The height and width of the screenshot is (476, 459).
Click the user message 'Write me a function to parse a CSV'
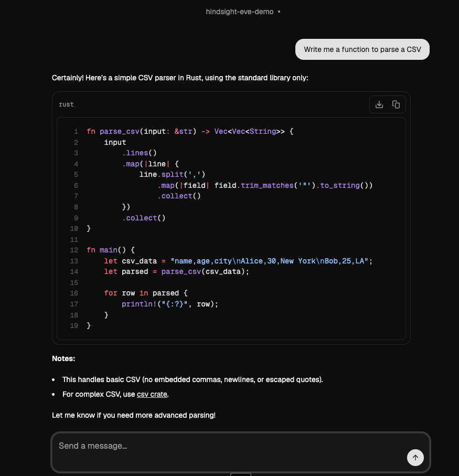point(362,49)
